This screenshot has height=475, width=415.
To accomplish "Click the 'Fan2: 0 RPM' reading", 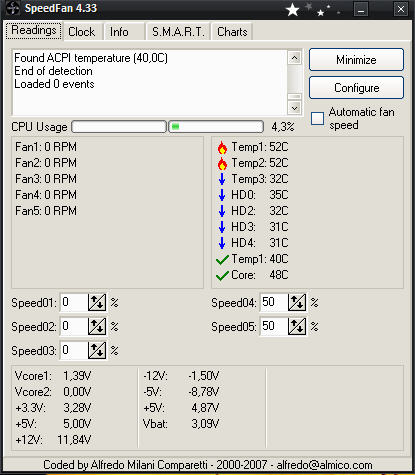I will pos(46,163).
